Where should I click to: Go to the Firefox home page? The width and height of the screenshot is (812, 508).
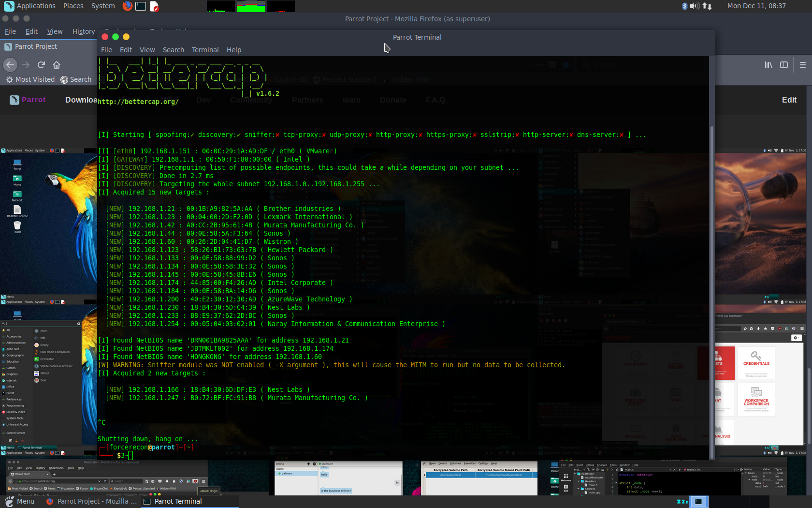(x=57, y=64)
